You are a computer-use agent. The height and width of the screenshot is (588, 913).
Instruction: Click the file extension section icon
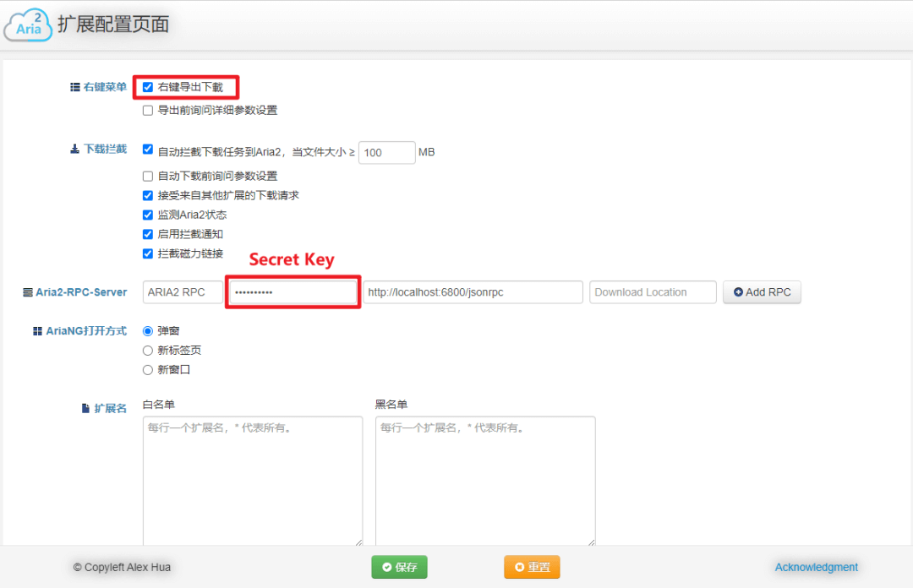(85, 408)
